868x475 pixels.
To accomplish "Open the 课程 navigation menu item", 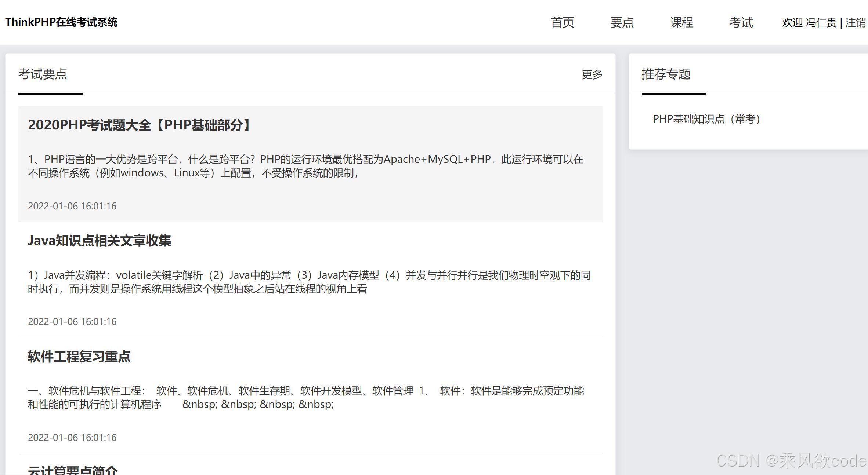I will [681, 22].
